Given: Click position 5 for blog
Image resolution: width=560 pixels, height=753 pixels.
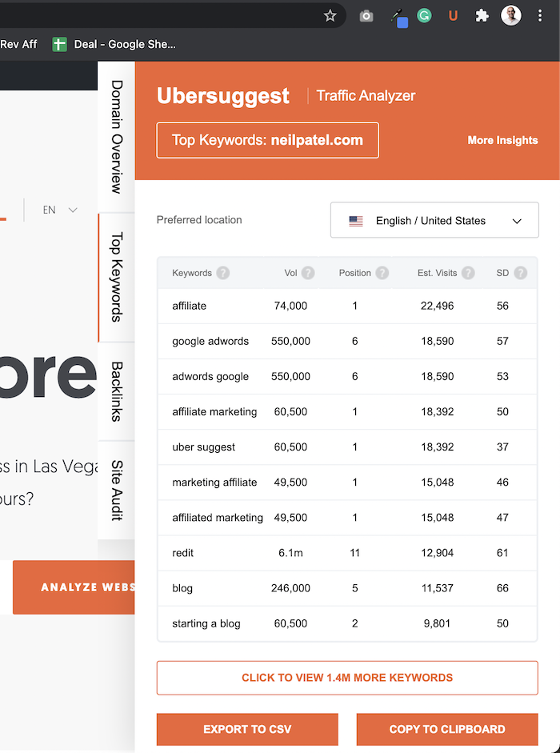Looking at the screenshot, I should click(355, 588).
